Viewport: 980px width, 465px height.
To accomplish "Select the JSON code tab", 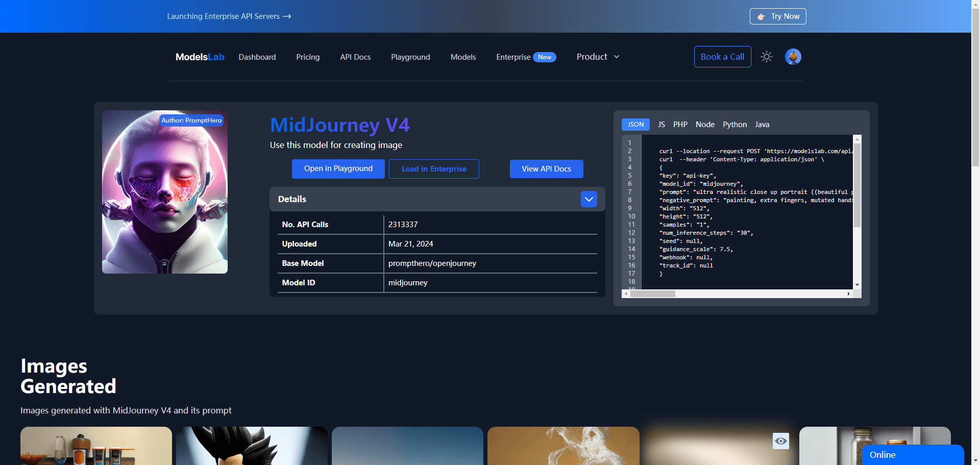I will 635,125.
